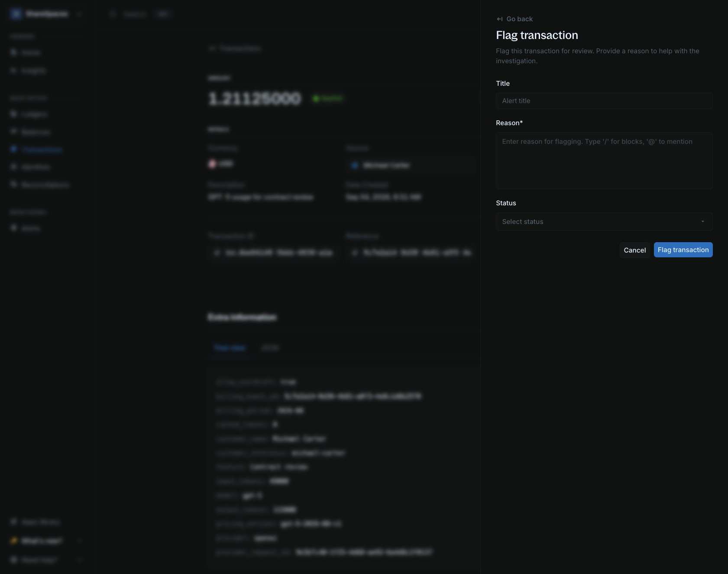Click the Go back link
This screenshot has height=574, width=728.
[x=514, y=19]
